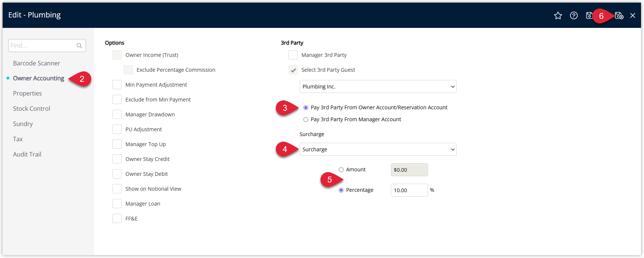Select Pay 3rd Party From Manager Account
The width and height of the screenshot is (644, 258).
[306, 119]
